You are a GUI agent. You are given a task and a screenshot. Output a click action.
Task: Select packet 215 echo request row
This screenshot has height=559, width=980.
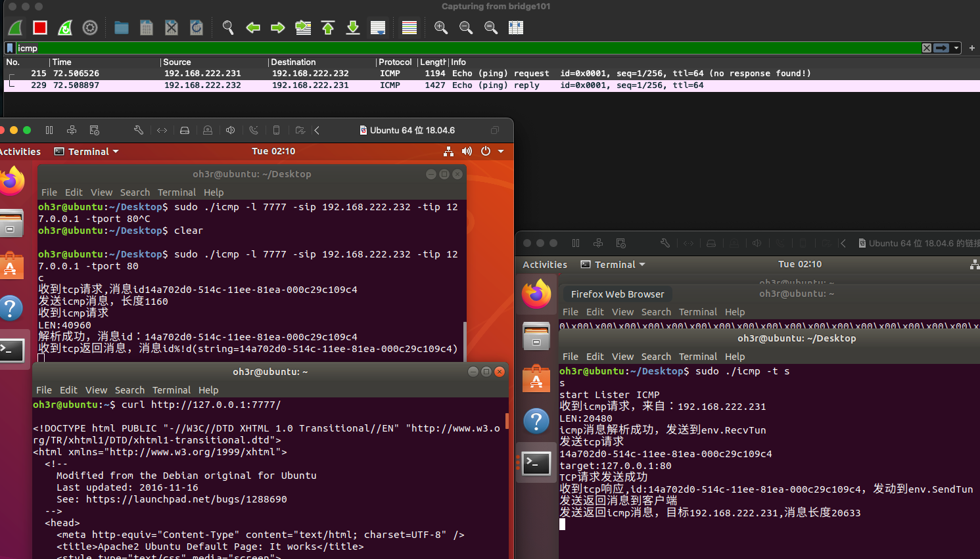point(492,74)
